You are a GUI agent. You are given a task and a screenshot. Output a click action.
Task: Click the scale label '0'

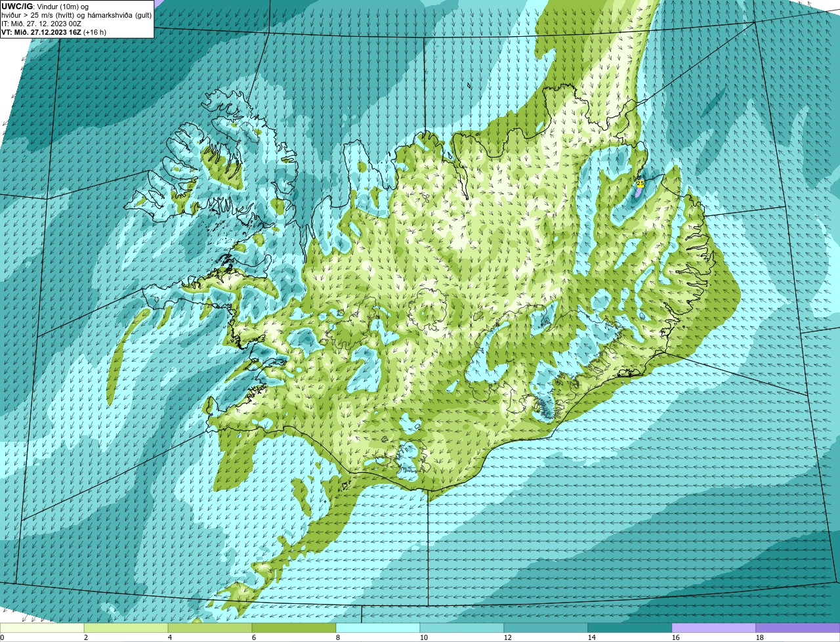click(x=2, y=637)
